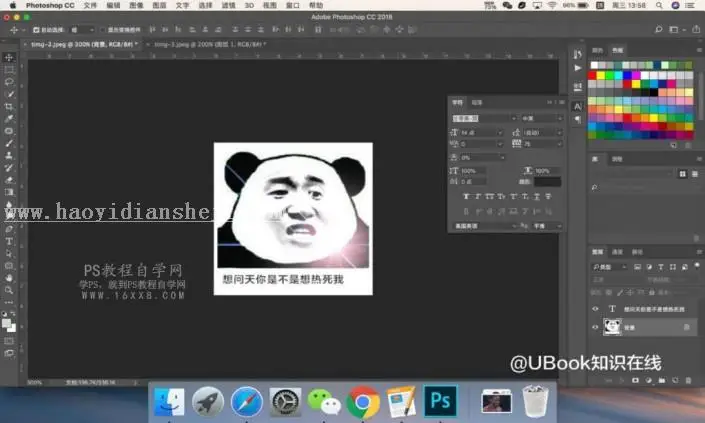Click the Add layer mask icon

pos(635,380)
